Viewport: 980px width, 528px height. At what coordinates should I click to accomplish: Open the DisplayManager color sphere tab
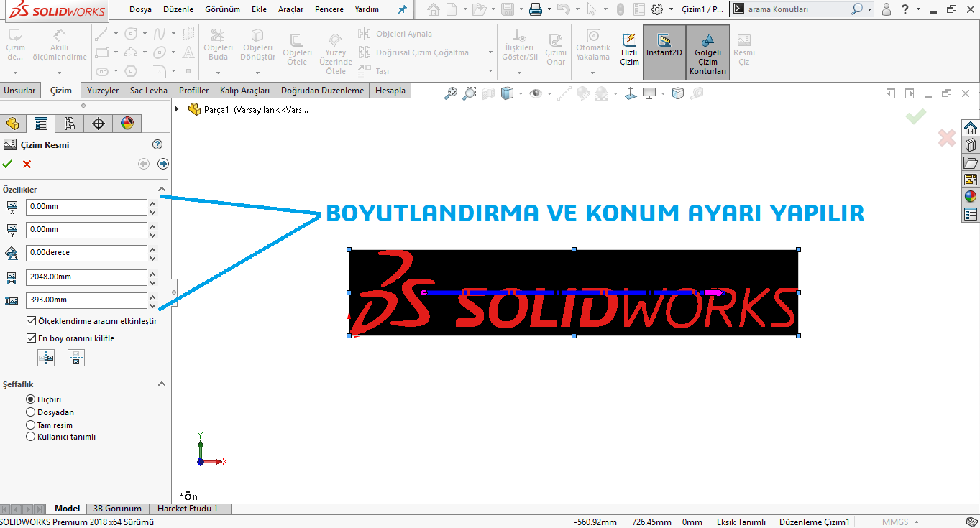coord(127,124)
